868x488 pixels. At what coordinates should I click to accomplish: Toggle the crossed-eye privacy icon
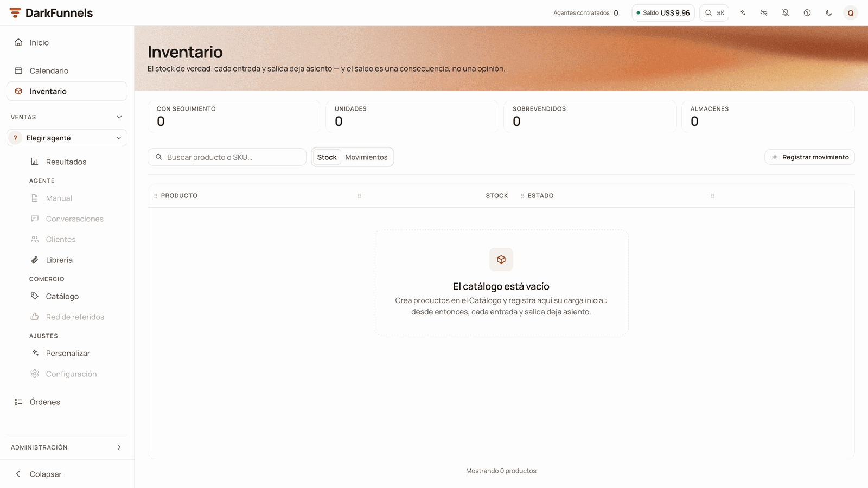point(764,13)
